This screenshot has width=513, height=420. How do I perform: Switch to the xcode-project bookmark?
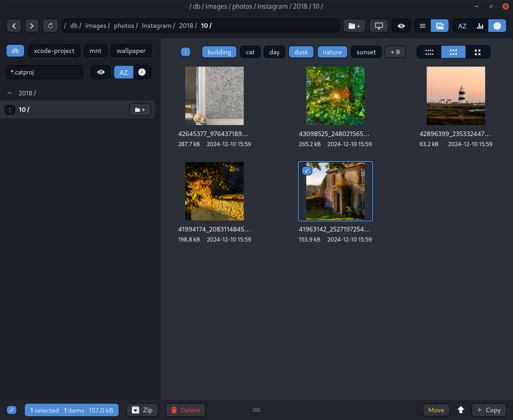54,51
